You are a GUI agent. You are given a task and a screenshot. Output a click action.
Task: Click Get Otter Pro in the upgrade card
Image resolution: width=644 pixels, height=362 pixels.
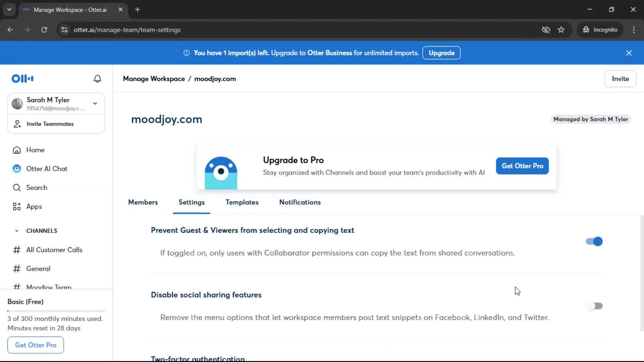click(x=522, y=166)
